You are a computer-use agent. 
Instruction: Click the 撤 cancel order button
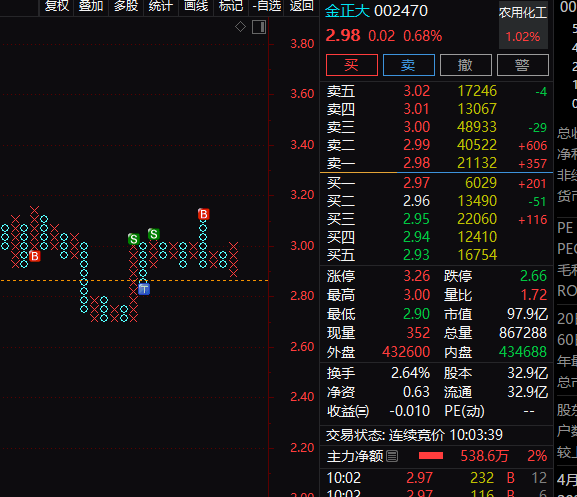click(x=466, y=65)
